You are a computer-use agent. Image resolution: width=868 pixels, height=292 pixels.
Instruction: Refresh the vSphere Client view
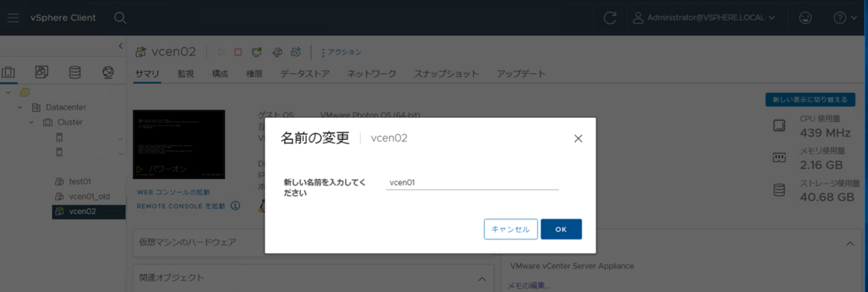click(610, 17)
